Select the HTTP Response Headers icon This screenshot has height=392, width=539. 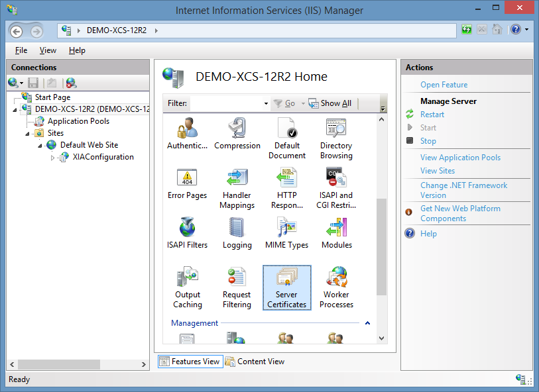(x=287, y=189)
